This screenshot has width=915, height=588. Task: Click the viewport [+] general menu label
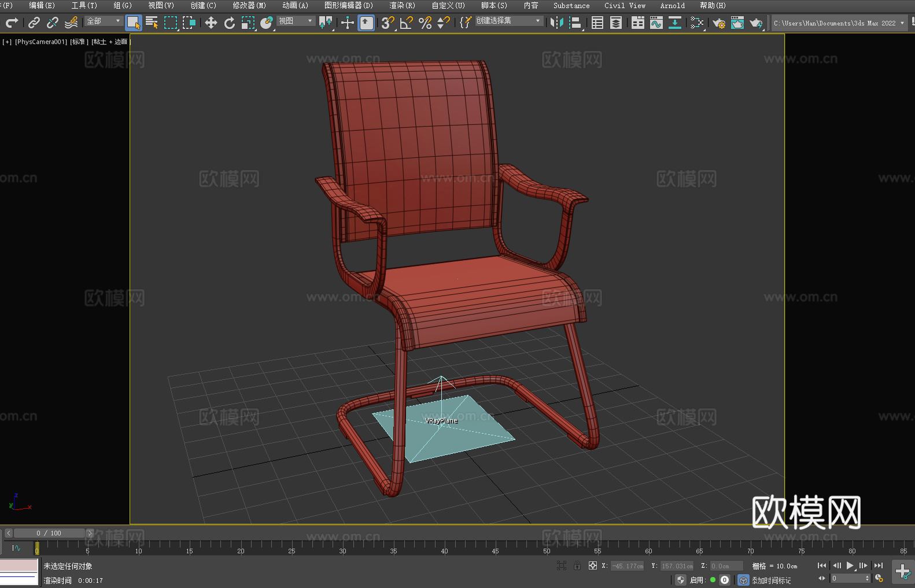click(7, 42)
